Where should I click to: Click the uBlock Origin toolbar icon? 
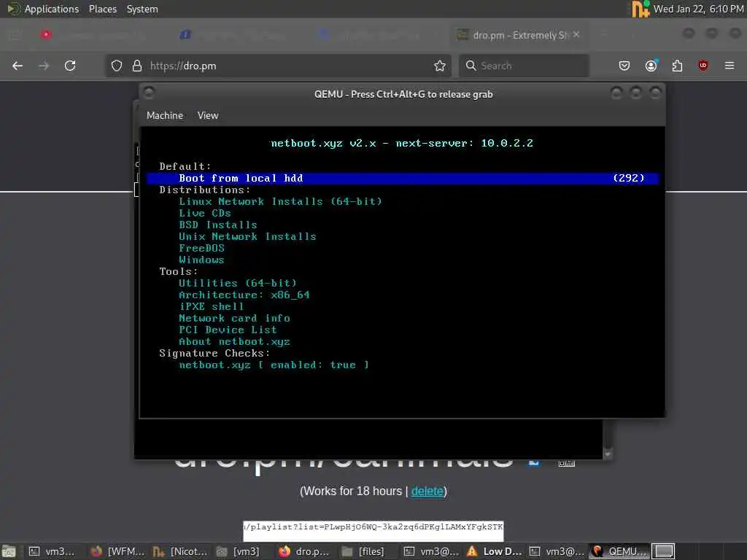(x=703, y=65)
